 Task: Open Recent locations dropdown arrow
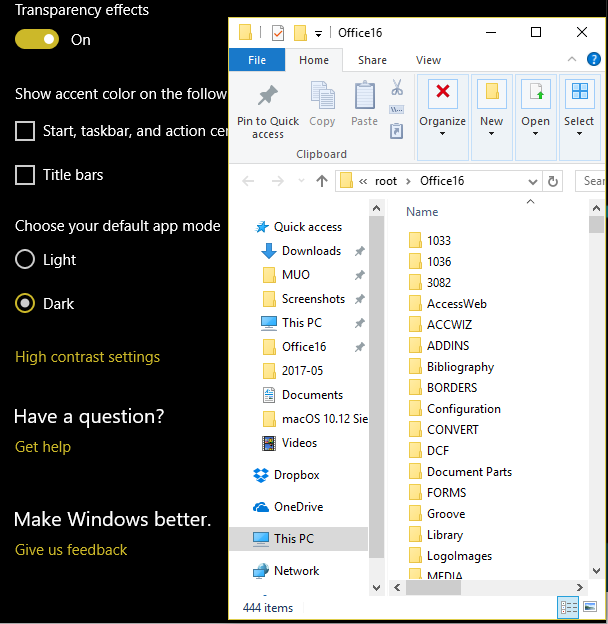[x=301, y=181]
